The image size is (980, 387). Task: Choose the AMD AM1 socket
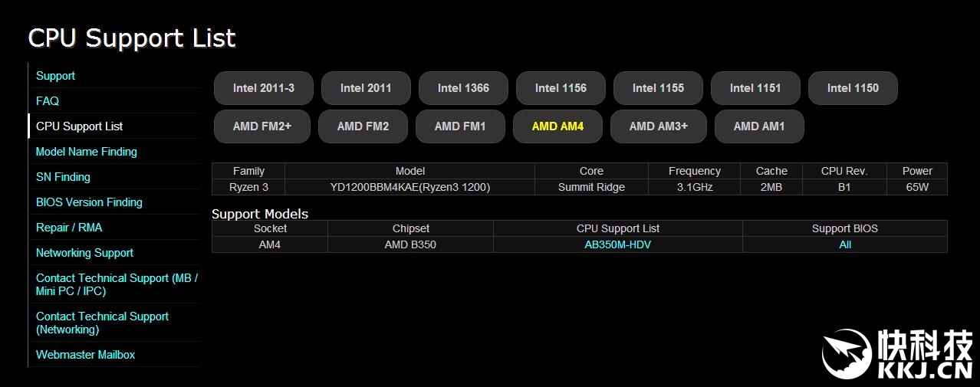click(x=759, y=126)
